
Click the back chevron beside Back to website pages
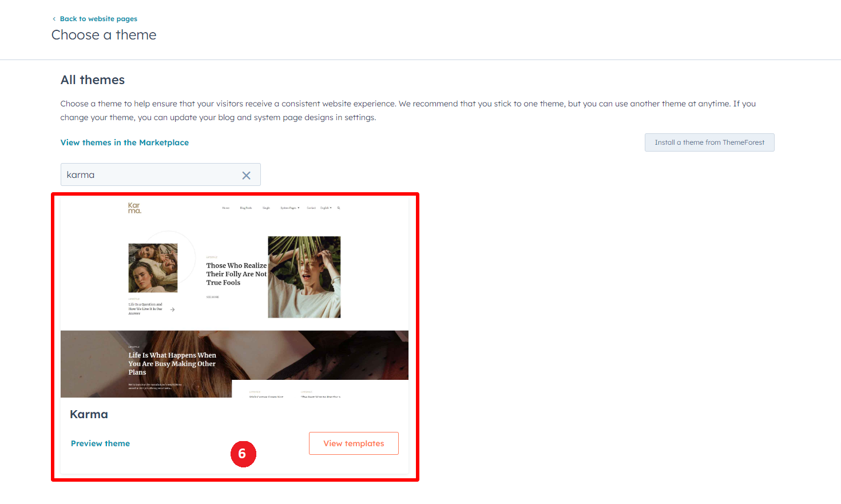point(54,19)
